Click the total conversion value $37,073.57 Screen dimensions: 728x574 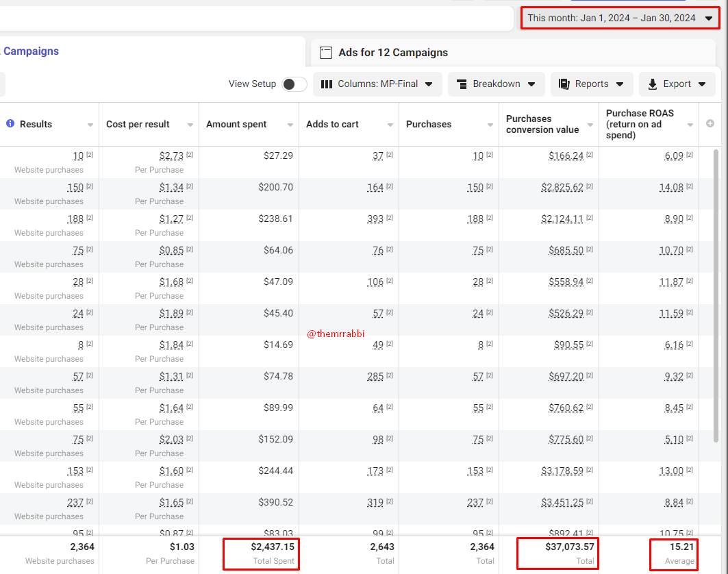(570, 547)
